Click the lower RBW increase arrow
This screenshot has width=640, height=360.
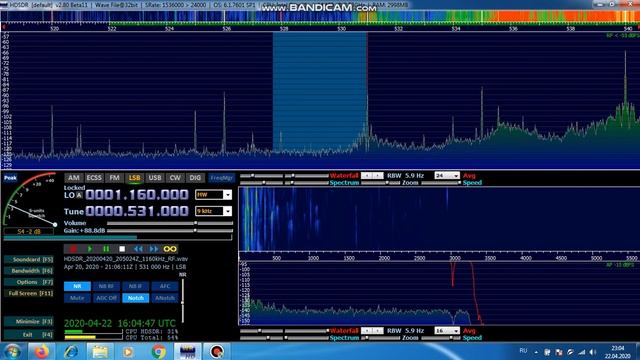378,331
